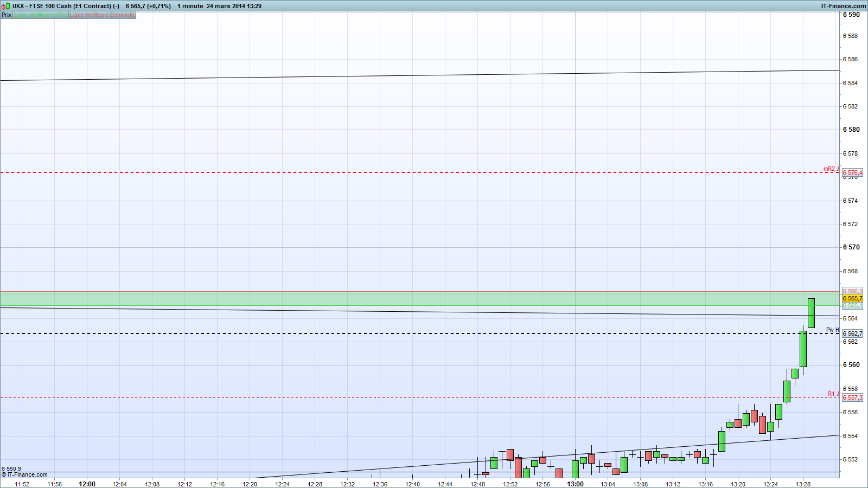
Task: Click the 12:00 time axis label
Action: click(87, 484)
